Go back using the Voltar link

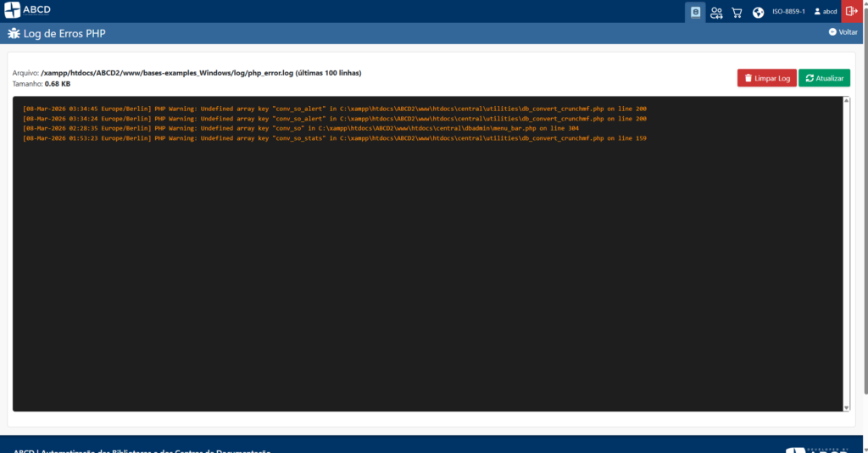(x=843, y=31)
